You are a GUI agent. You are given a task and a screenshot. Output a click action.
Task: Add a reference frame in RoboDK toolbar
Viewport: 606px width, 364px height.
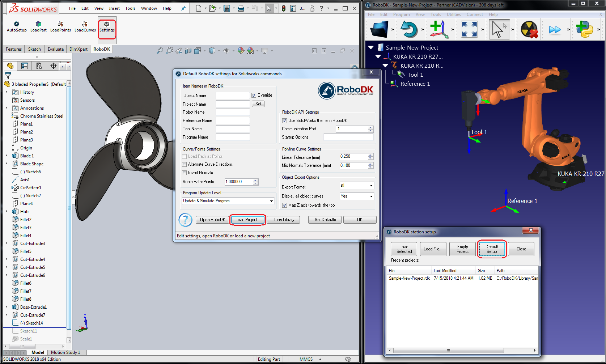[439, 29]
